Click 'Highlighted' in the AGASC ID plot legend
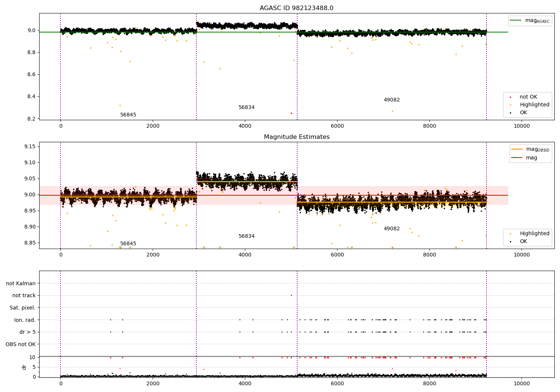Image resolution: width=560 pixels, height=392 pixels. point(530,105)
